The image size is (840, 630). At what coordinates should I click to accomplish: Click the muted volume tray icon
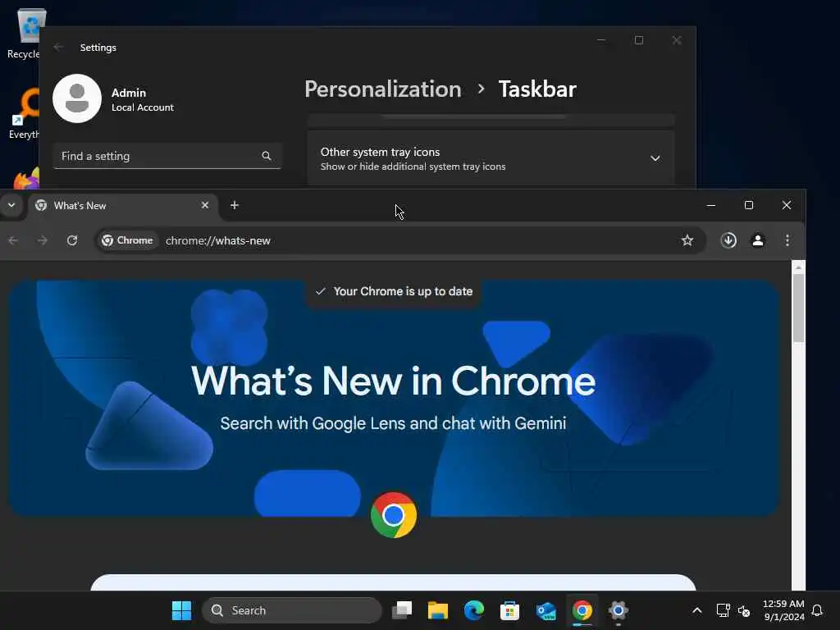click(x=744, y=610)
